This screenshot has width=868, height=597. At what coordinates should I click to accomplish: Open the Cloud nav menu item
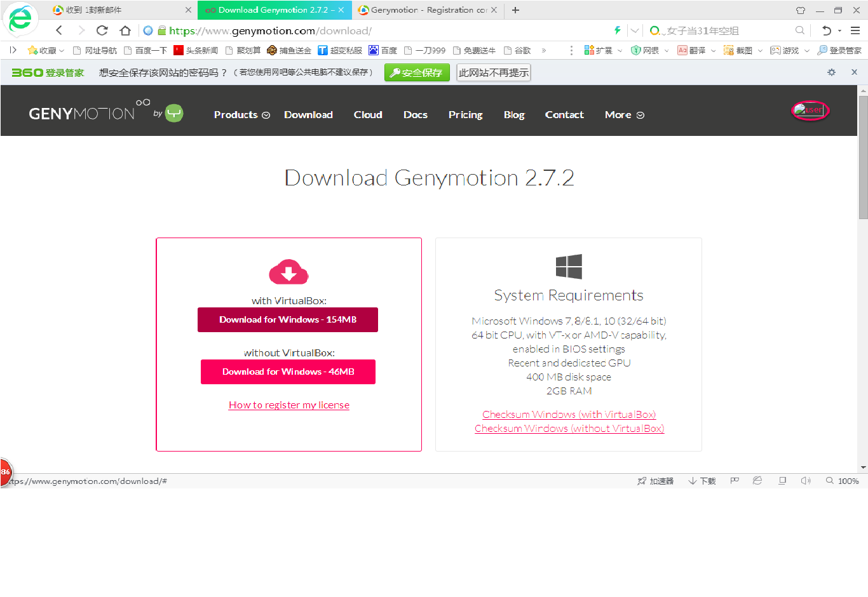click(368, 115)
